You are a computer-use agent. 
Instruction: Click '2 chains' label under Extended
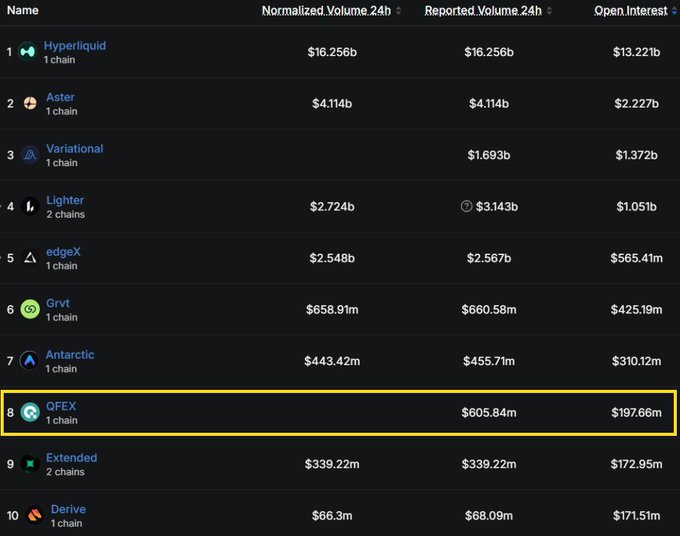[65, 472]
